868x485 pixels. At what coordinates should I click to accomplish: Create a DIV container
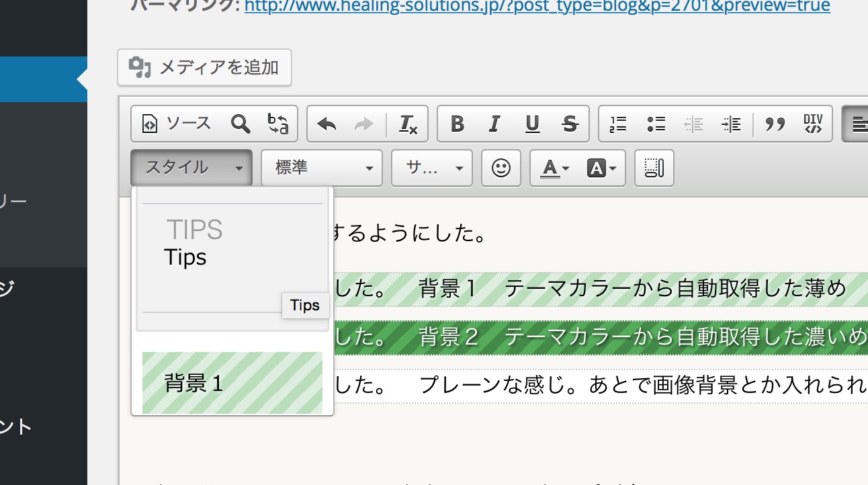point(813,124)
